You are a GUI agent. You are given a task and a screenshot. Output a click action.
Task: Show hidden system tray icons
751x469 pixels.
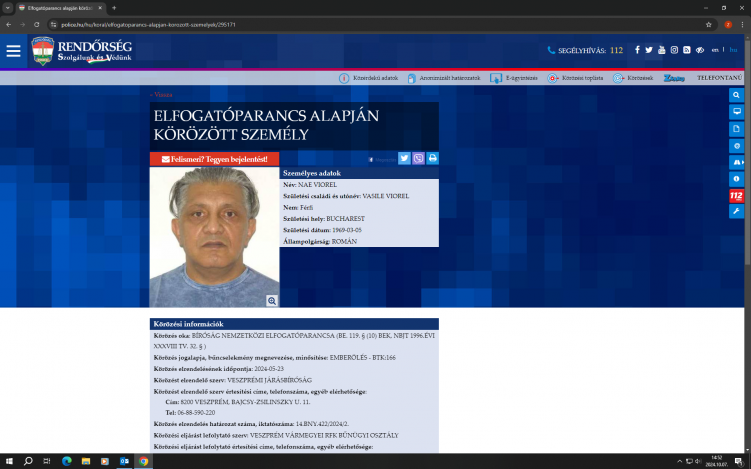point(679,461)
